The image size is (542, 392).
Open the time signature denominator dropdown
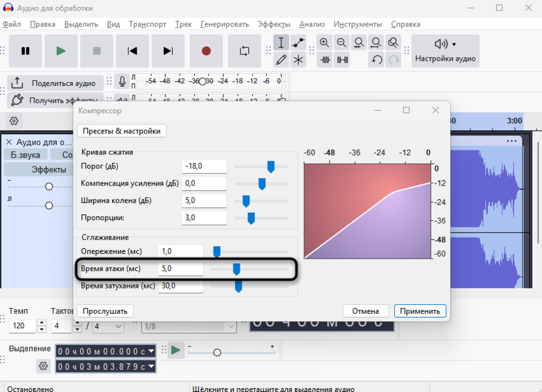[x=109, y=326]
